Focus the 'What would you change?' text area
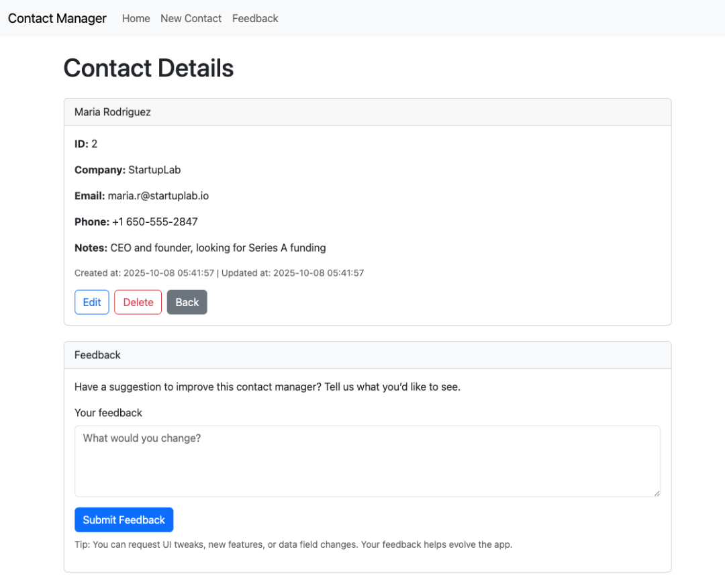Screen dimensions: 725x588 pos(367,460)
